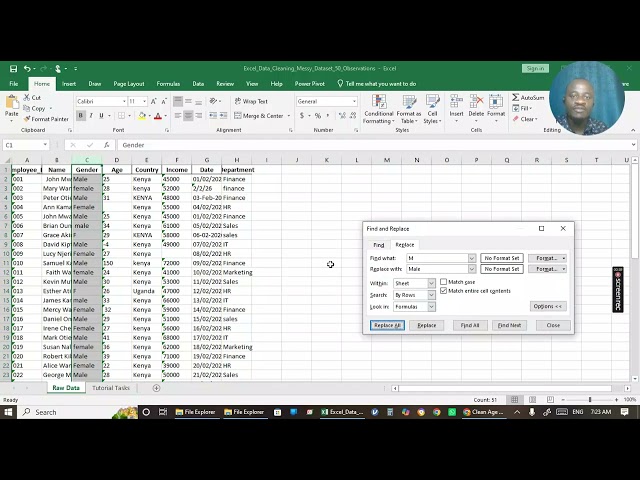Open the Conditional Formatting menu
The width and height of the screenshot is (640, 480).
point(379,109)
